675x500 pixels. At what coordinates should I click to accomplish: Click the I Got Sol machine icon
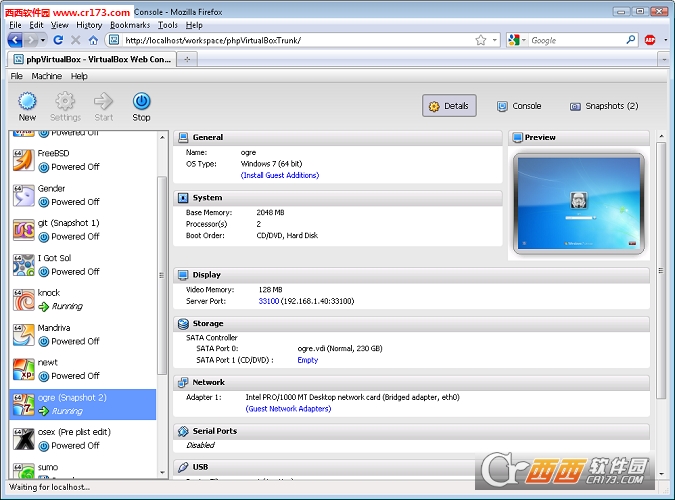23,265
